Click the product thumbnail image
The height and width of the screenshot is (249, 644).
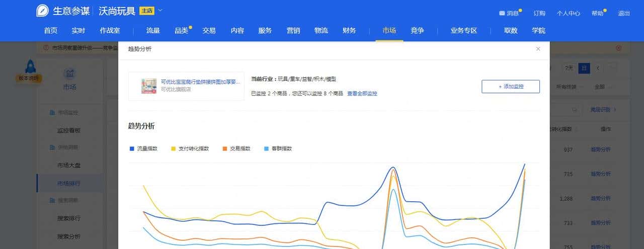point(149,86)
